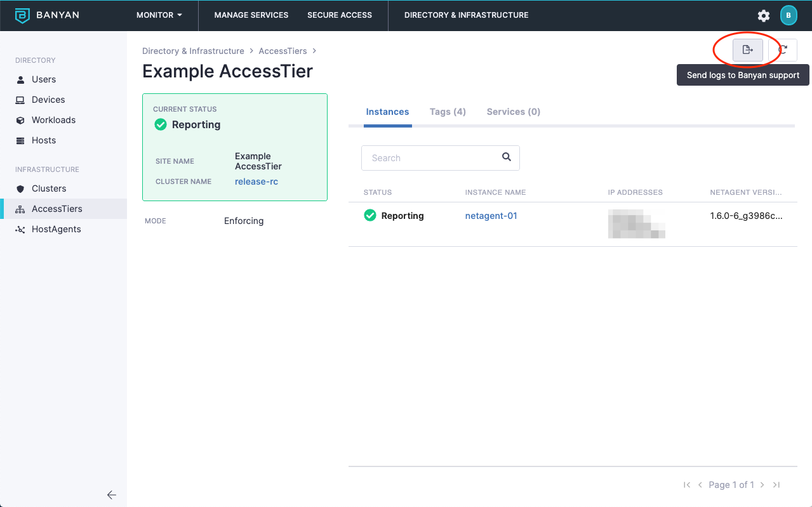Screen dimensions: 812x507
Task: Click the Status column header
Action: 378,192
